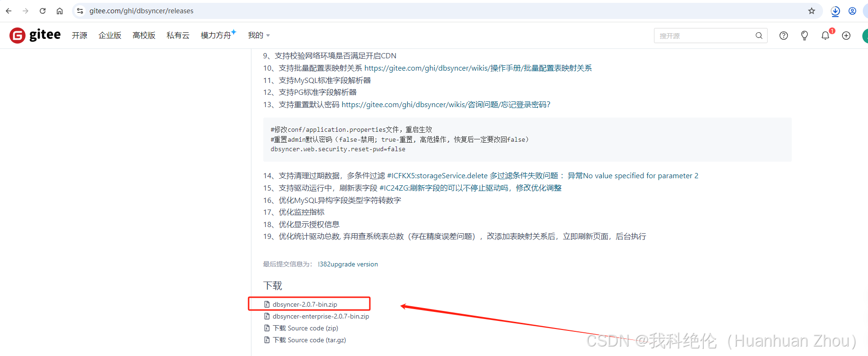Download dbsyncer-enterprise-2.0.7-bin.zip
Screen dimensions: 868x356
pos(321,316)
